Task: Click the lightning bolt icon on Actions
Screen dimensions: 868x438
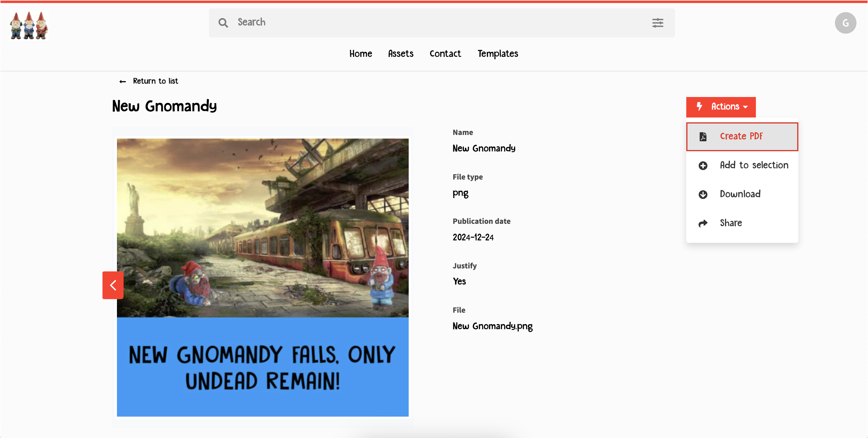Action: pyautogui.click(x=700, y=106)
